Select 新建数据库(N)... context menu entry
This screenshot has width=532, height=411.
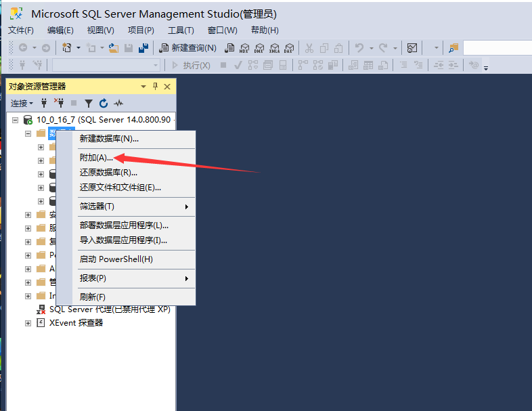(109, 139)
